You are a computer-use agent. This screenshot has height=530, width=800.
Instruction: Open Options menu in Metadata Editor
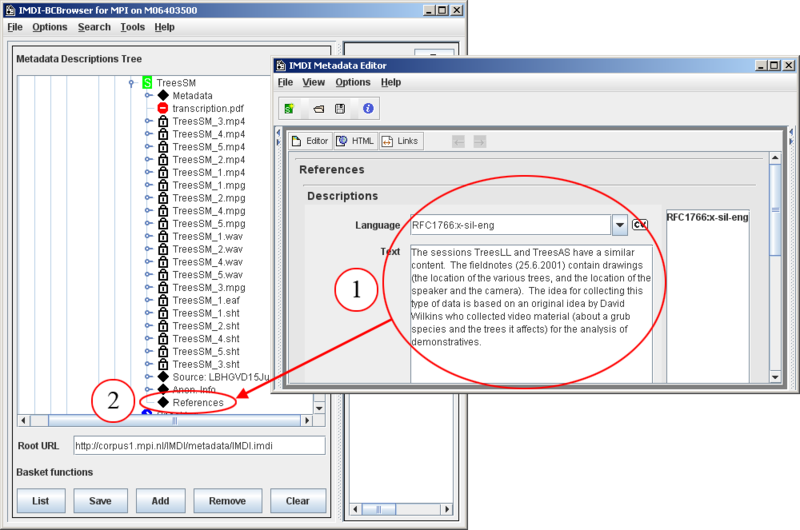[x=353, y=82]
